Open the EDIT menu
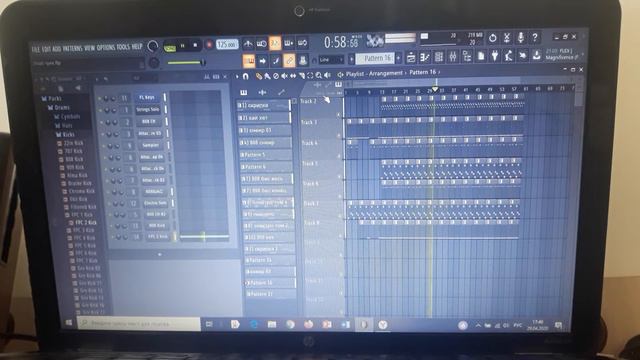The image size is (640, 360). click(x=46, y=49)
